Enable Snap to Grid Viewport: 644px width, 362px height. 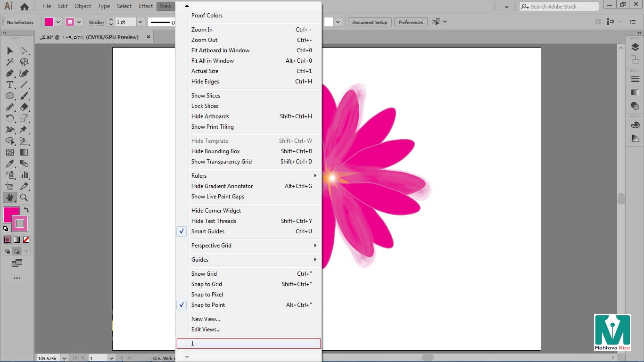[x=206, y=284]
